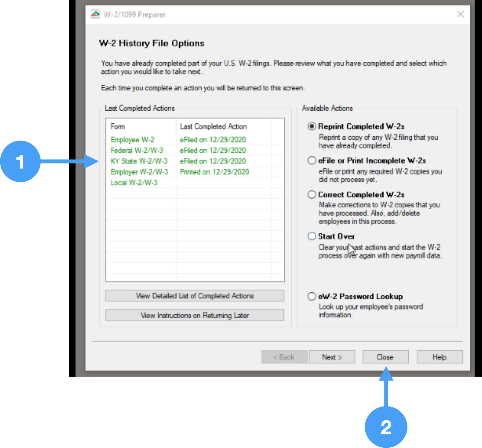This screenshot has width=482, height=448.
Task: Click the Local W-2/W-3 row
Action: click(x=134, y=183)
